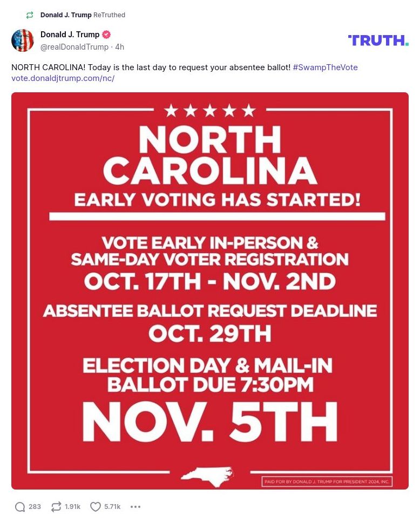The image size is (420, 523).
Task: Click the 4h post timestamp
Action: click(120, 47)
